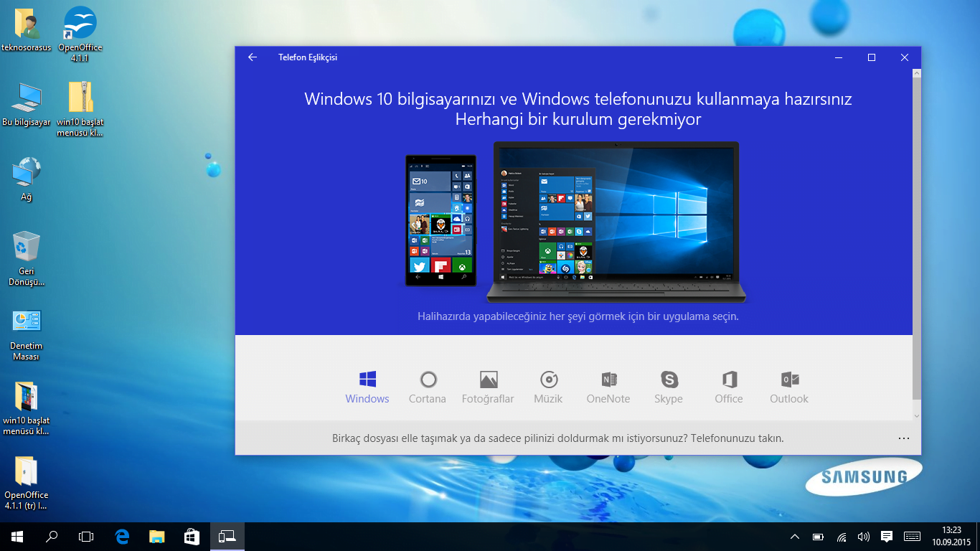Click the back arrow in Telefon Eşlikçisi
This screenshot has height=551, width=980.
[x=252, y=57]
